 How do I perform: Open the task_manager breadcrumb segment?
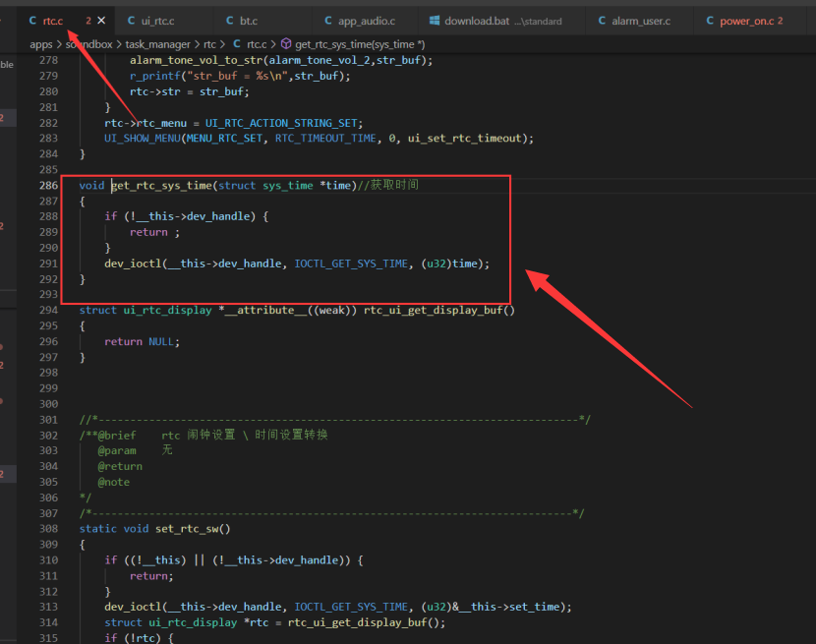click(x=157, y=44)
